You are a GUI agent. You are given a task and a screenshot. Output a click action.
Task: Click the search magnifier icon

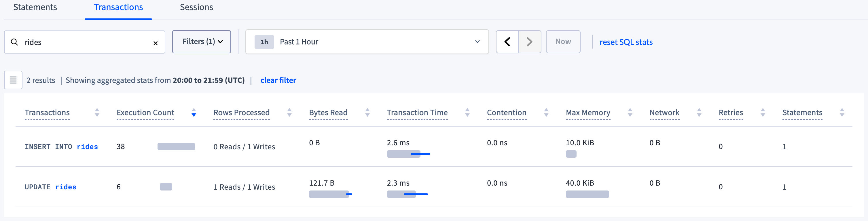click(x=14, y=42)
